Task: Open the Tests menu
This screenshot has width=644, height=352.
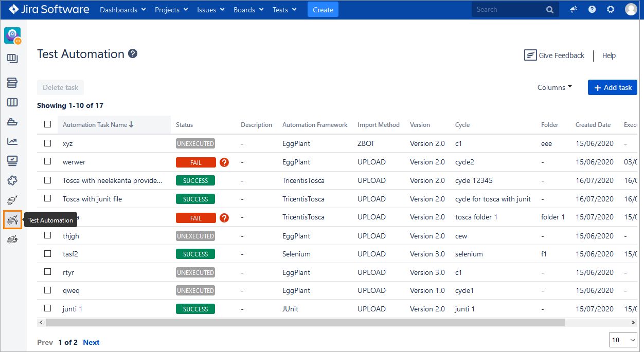Action: coord(284,9)
